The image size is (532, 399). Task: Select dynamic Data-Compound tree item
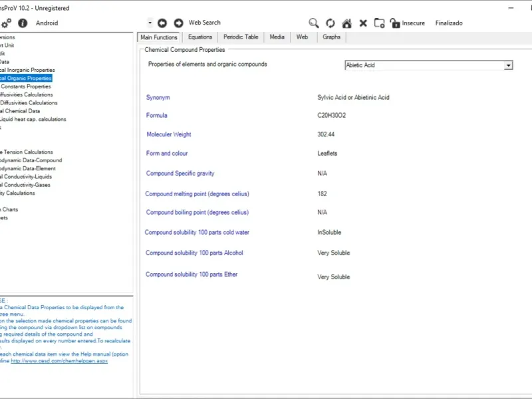click(31, 160)
